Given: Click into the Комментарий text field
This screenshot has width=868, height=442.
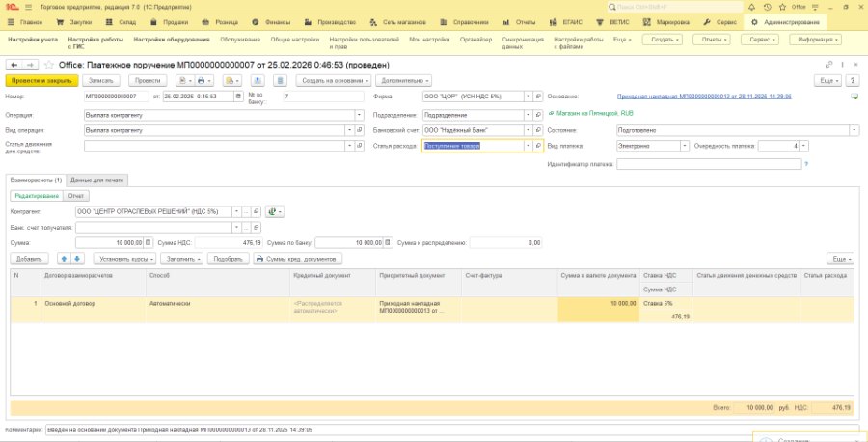Looking at the screenshot, I should [x=451, y=429].
